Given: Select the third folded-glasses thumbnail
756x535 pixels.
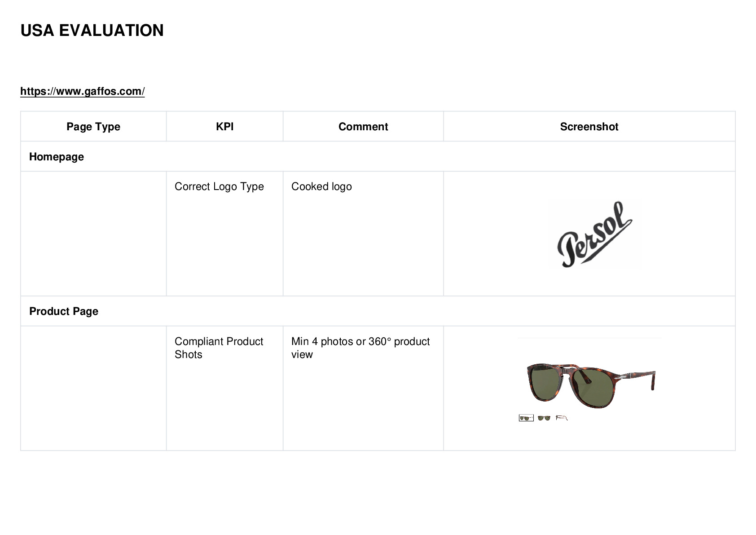Looking at the screenshot, I should [562, 418].
